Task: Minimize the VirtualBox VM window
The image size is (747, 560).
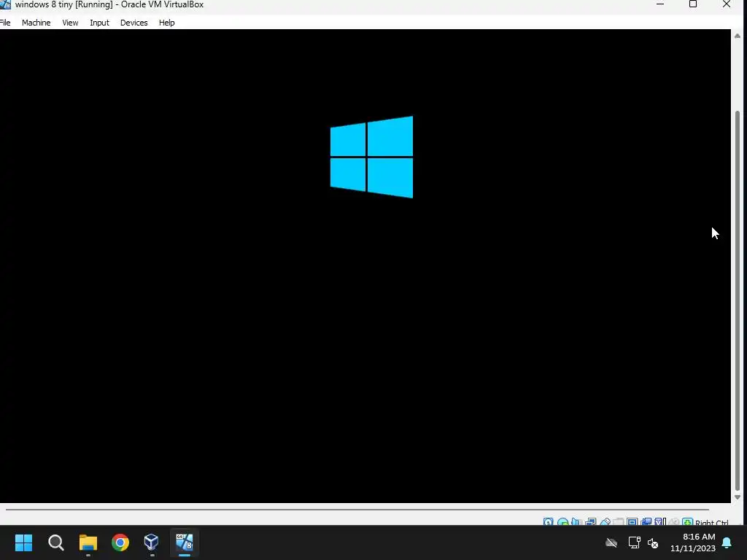Action: 660,4
